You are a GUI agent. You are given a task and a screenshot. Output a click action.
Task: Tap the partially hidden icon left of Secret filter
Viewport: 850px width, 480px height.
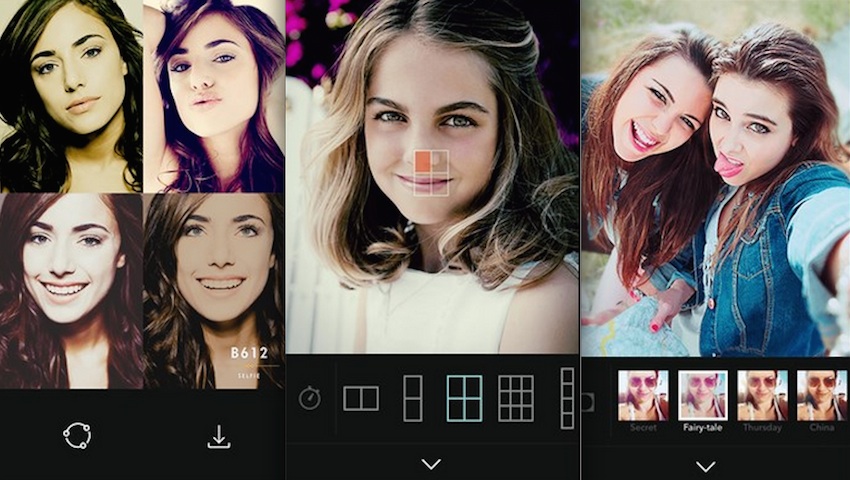click(588, 402)
